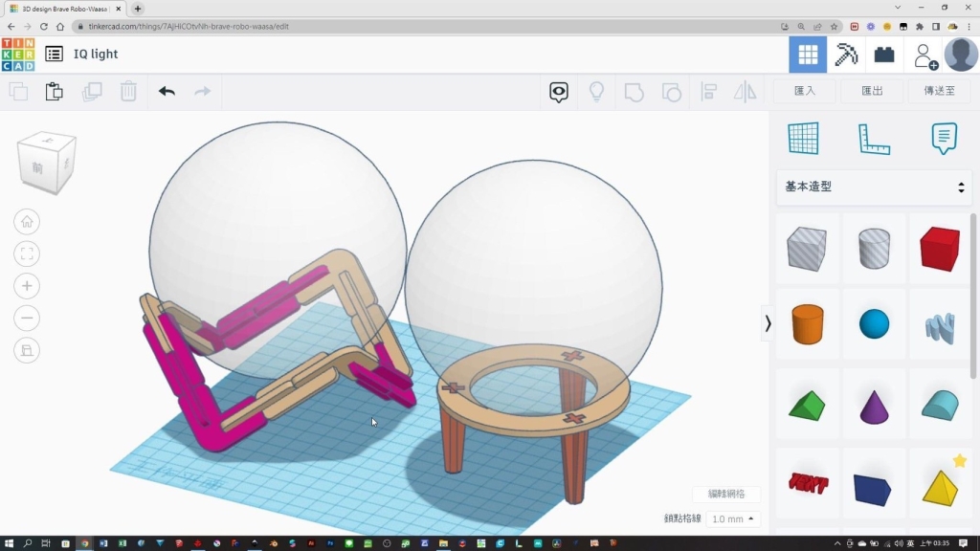The width and height of the screenshot is (980, 551).
Task: Toggle perspective/orthographic view button
Action: click(27, 350)
